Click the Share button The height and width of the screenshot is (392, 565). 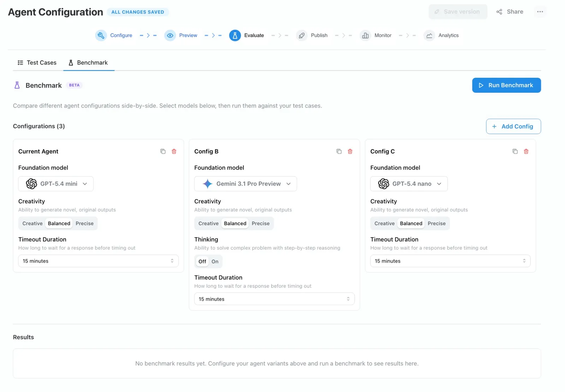(510, 12)
